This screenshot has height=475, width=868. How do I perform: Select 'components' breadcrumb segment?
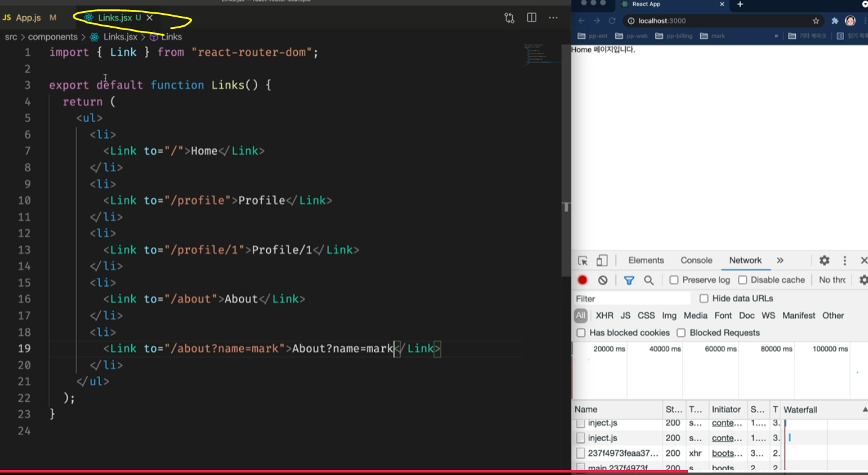(x=53, y=37)
